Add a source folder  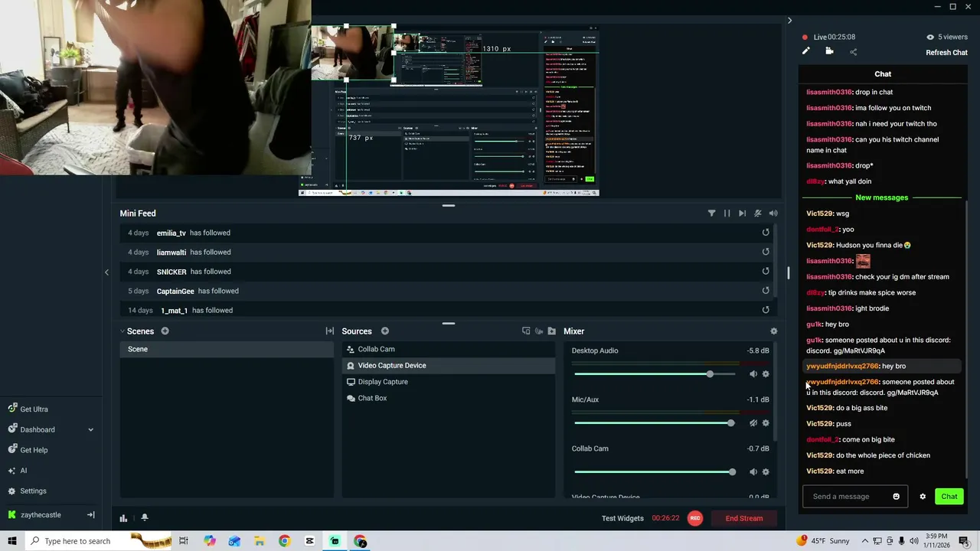point(551,331)
